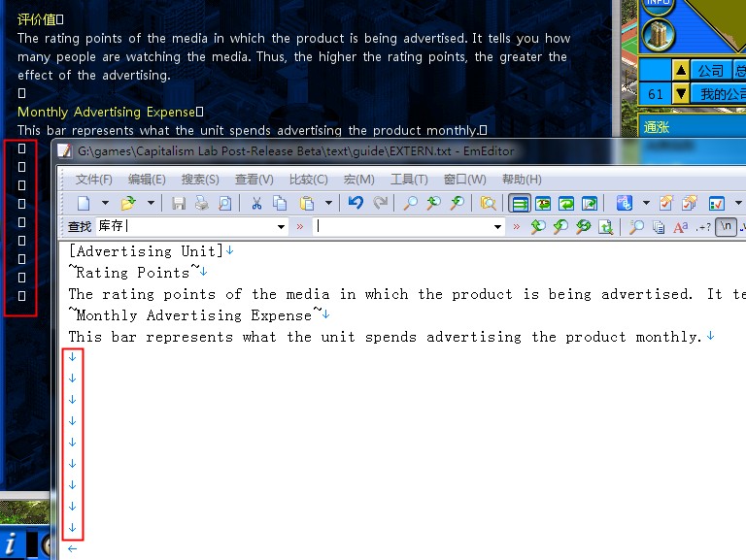Click the [Advertising Unit] line
The image size is (746, 560).
pyautogui.click(x=145, y=251)
